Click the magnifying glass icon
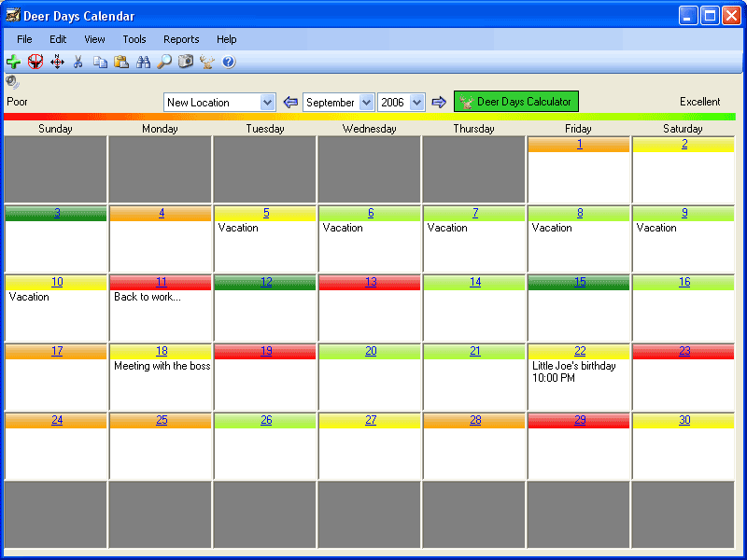Viewport: 747px width, 560px height. pos(164,62)
